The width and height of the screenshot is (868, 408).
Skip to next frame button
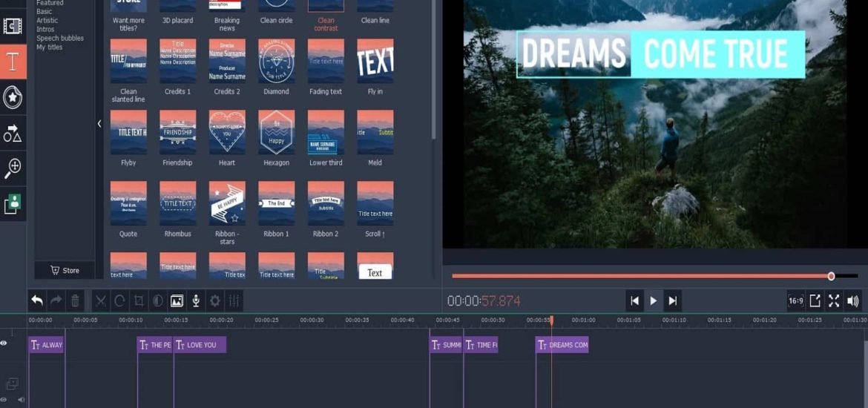tap(673, 300)
